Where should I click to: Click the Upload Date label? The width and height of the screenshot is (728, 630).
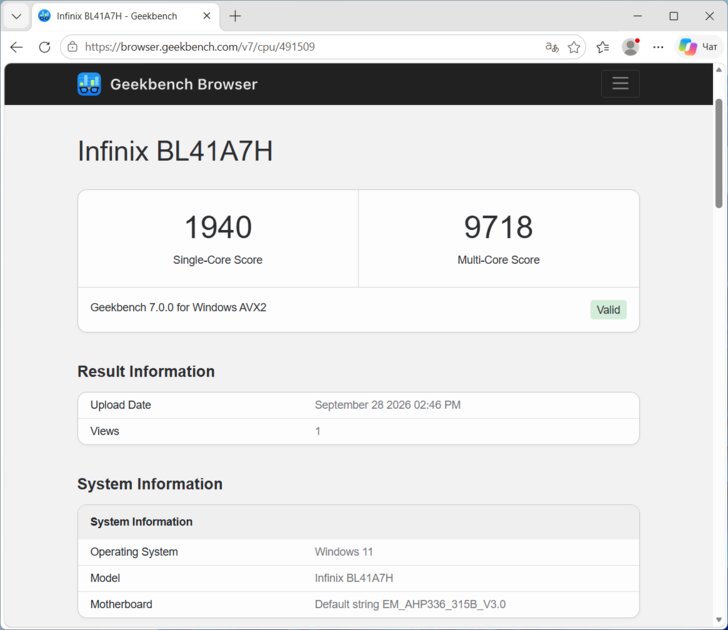(121, 405)
